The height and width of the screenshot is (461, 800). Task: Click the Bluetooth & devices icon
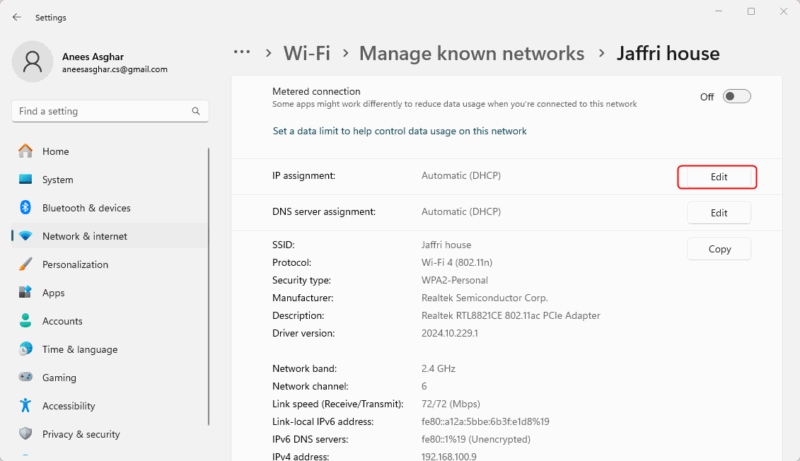click(x=26, y=208)
